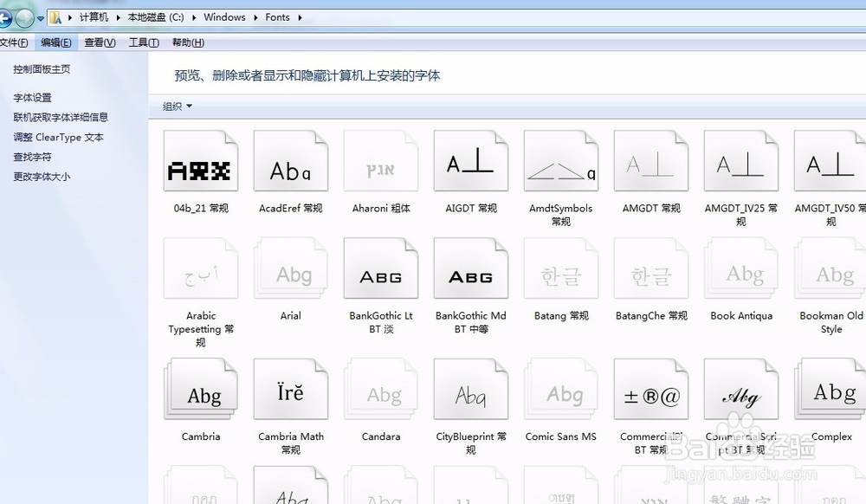
Task: Click the Forward navigation button
Action: point(24,19)
